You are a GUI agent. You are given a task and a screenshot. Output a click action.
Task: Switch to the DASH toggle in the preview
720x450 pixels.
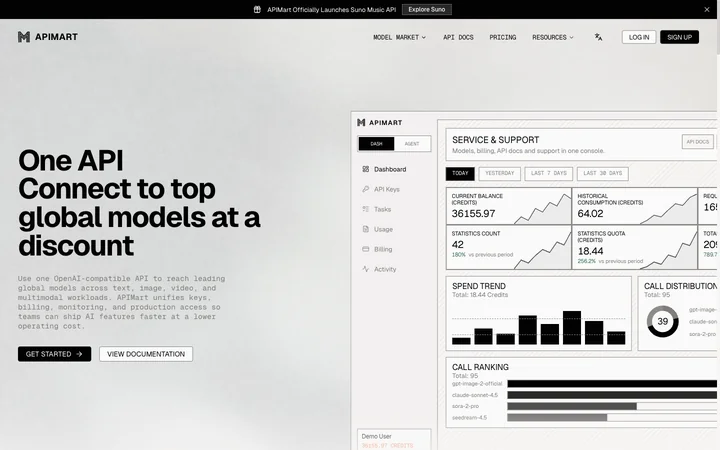(x=376, y=144)
